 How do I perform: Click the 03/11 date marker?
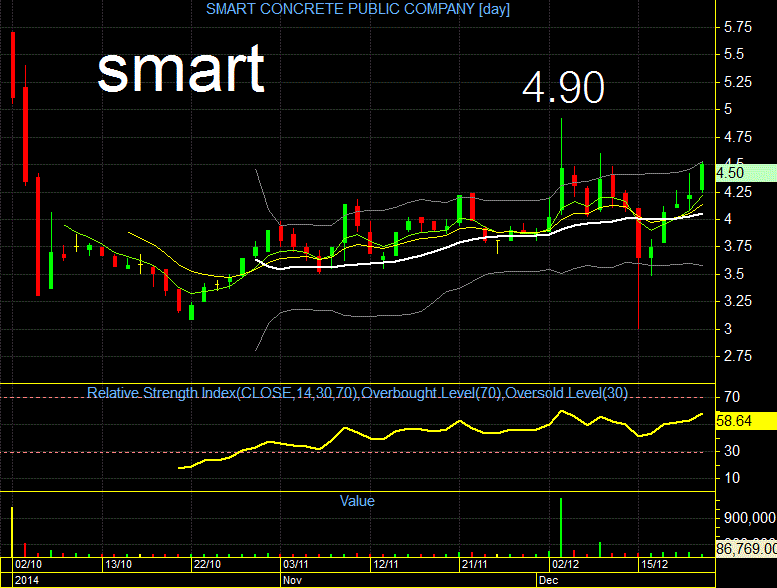296,564
